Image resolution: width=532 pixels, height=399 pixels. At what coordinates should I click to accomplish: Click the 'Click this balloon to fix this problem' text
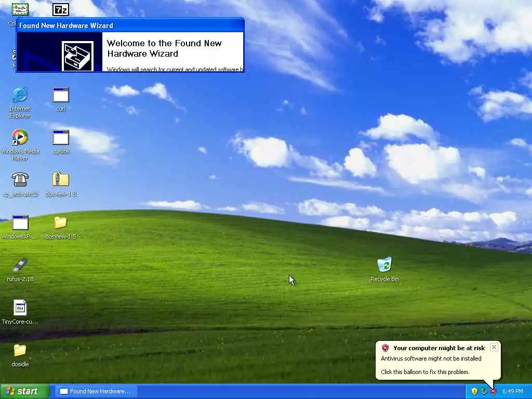[425, 372]
